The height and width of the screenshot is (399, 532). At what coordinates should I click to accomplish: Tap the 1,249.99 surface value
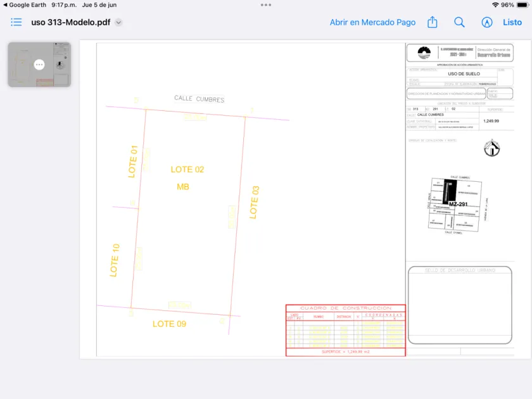pyautogui.click(x=491, y=121)
